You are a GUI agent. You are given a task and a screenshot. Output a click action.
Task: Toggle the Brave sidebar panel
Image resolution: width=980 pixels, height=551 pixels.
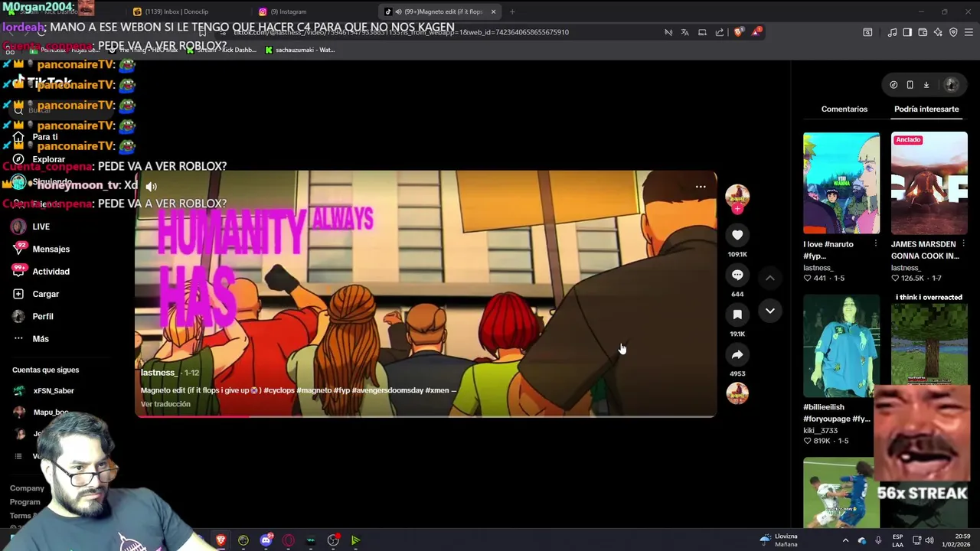click(907, 32)
